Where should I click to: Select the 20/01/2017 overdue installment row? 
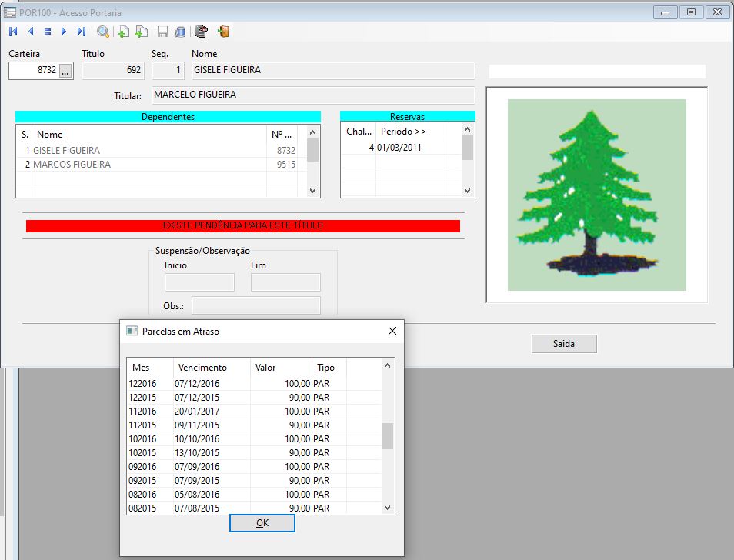click(199, 412)
